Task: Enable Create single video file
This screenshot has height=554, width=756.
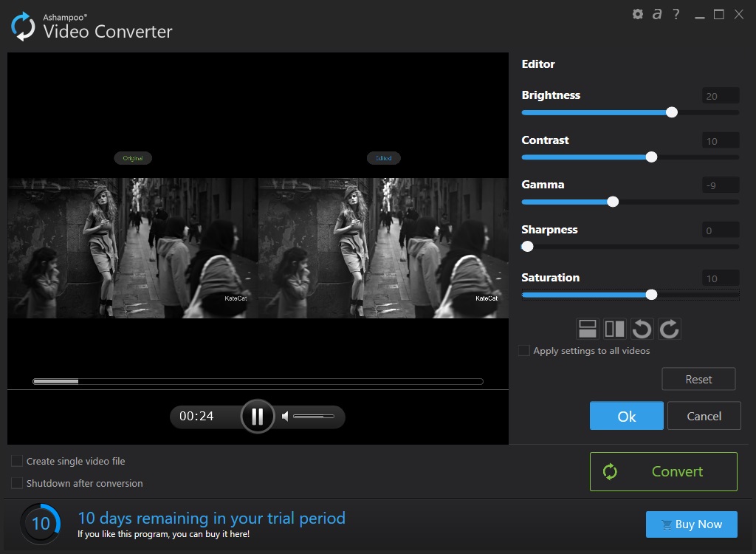Action: coord(16,460)
